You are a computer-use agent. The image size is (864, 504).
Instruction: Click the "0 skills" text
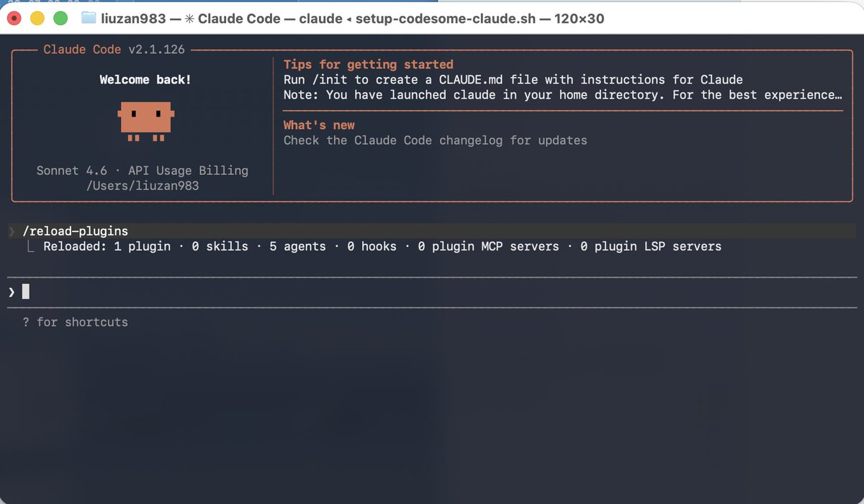click(x=220, y=246)
